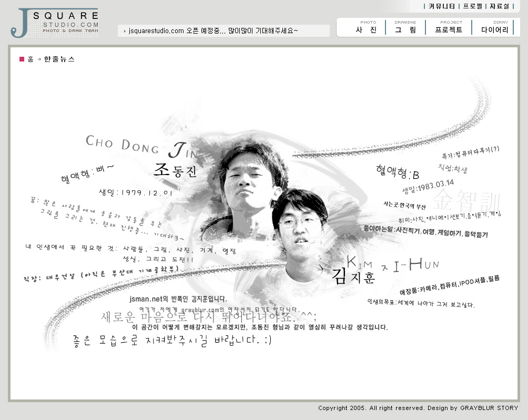
Task: Click the 홈 breadcrumb link
Action: [31, 59]
